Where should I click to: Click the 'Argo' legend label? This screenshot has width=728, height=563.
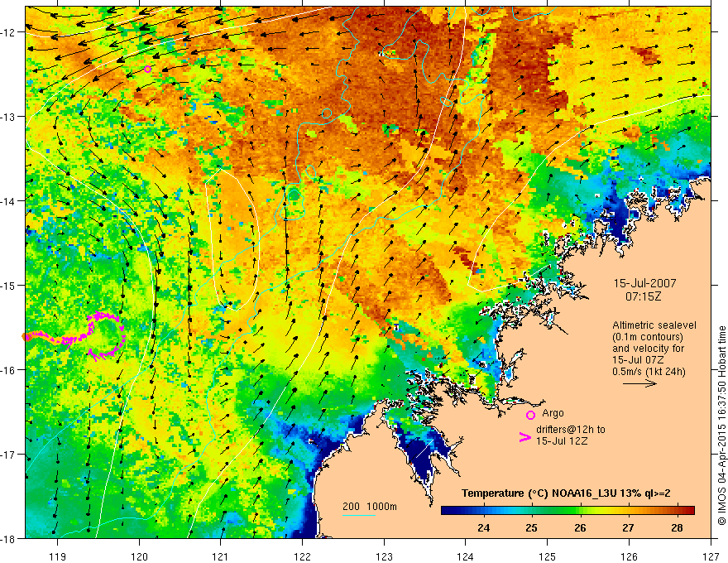(x=553, y=413)
